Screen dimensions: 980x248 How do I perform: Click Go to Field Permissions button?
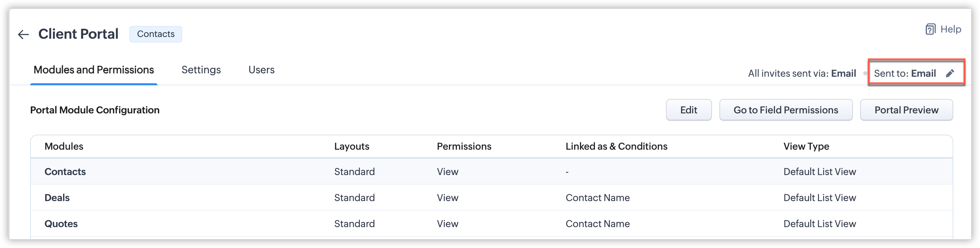[786, 110]
